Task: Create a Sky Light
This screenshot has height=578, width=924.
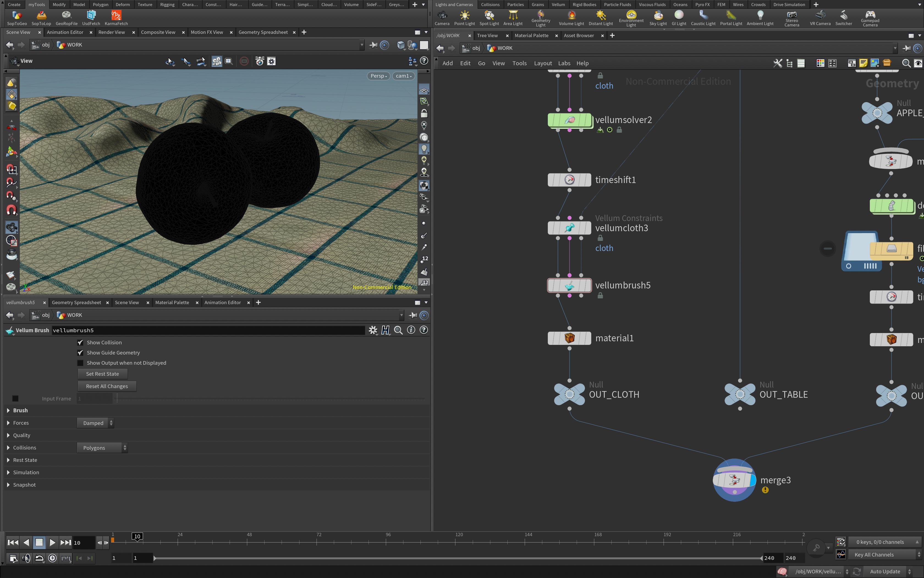Action: 658,18
